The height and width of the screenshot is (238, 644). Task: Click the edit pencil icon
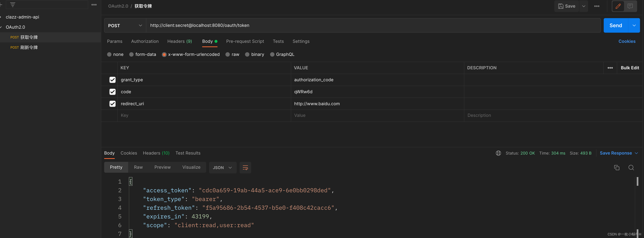618,6
